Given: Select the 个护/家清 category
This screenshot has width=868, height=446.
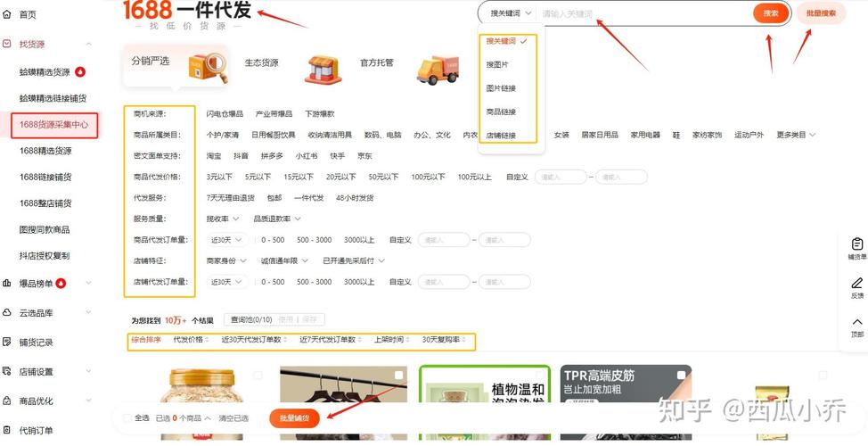Looking at the screenshot, I should [223, 135].
